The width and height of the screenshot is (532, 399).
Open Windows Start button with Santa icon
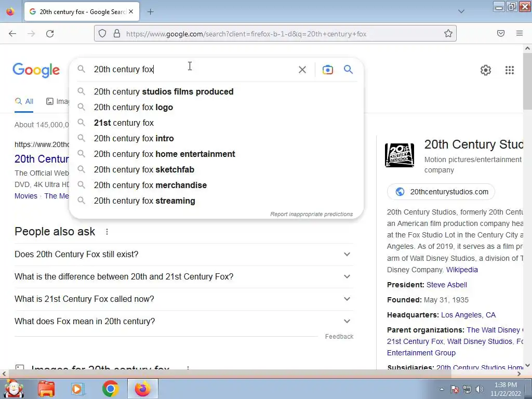click(14, 389)
